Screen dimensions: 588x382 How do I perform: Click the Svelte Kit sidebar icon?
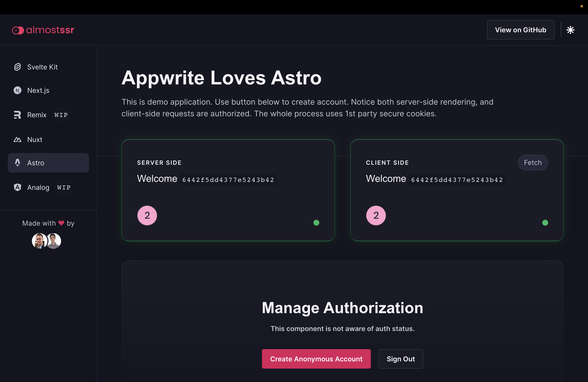point(17,67)
